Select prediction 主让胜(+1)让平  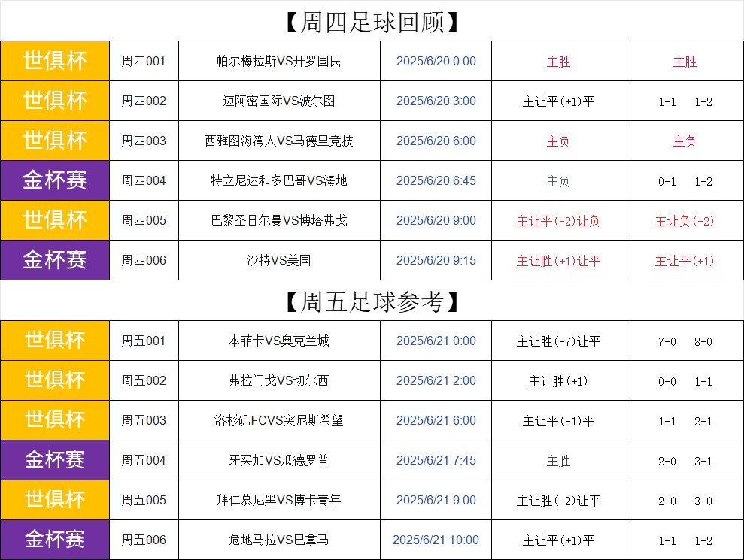558,261
